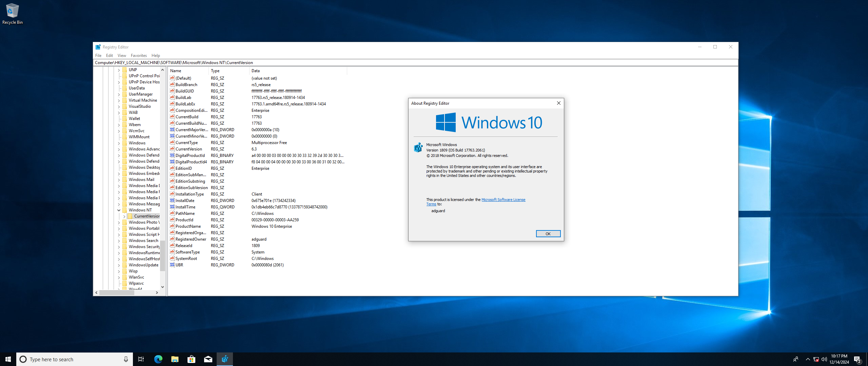Expand the Wbem tree node
Viewport: 868px width, 366px height.
pyautogui.click(x=119, y=125)
